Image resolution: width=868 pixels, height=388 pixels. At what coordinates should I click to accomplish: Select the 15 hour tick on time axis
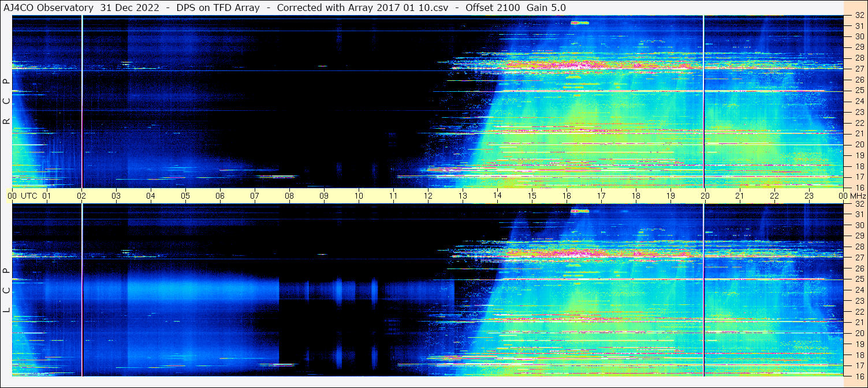(532, 196)
